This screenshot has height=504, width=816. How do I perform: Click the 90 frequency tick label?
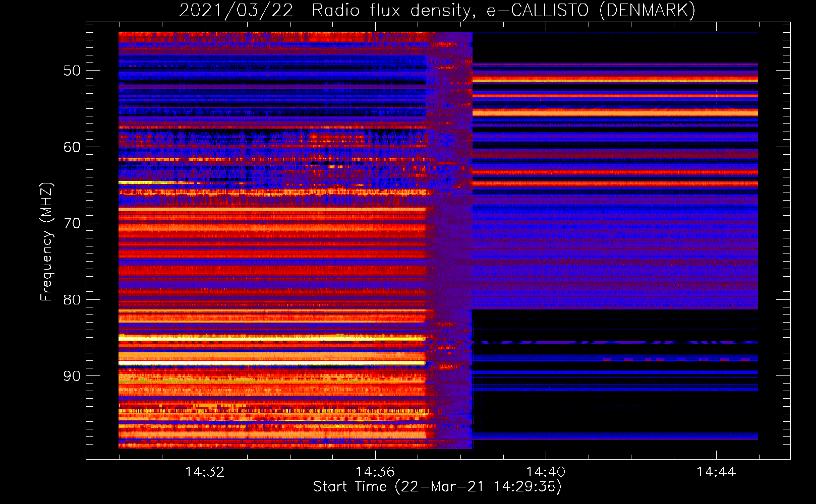pyautogui.click(x=72, y=376)
